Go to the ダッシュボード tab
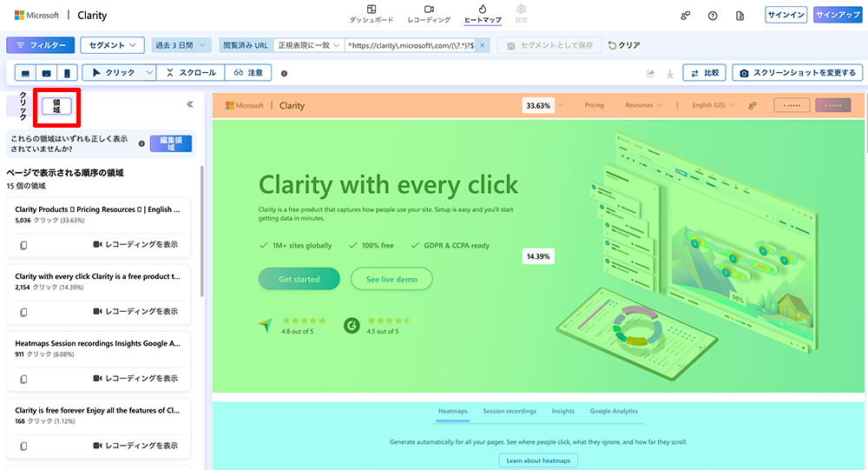Screen dimensions: 868x470 click(x=372, y=14)
